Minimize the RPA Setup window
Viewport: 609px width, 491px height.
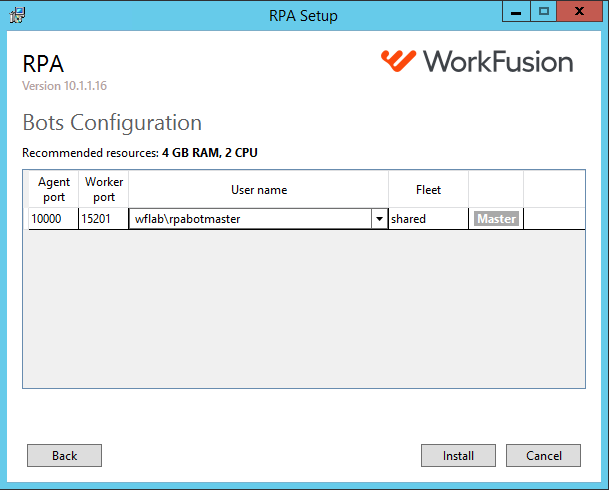tap(516, 12)
